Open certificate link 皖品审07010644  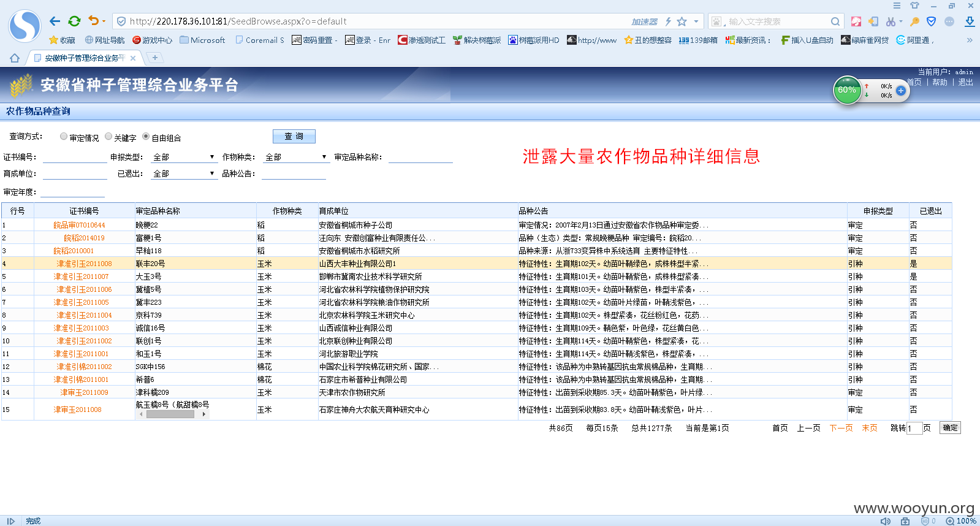79,225
